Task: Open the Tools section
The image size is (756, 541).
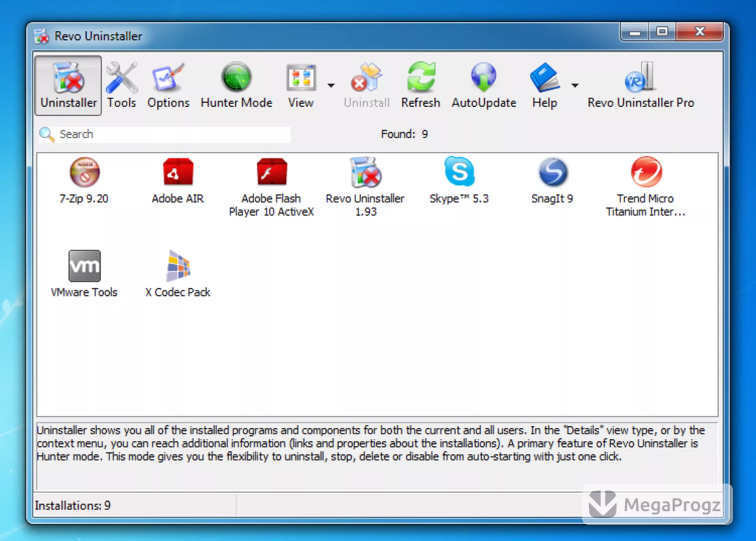Action: (122, 85)
